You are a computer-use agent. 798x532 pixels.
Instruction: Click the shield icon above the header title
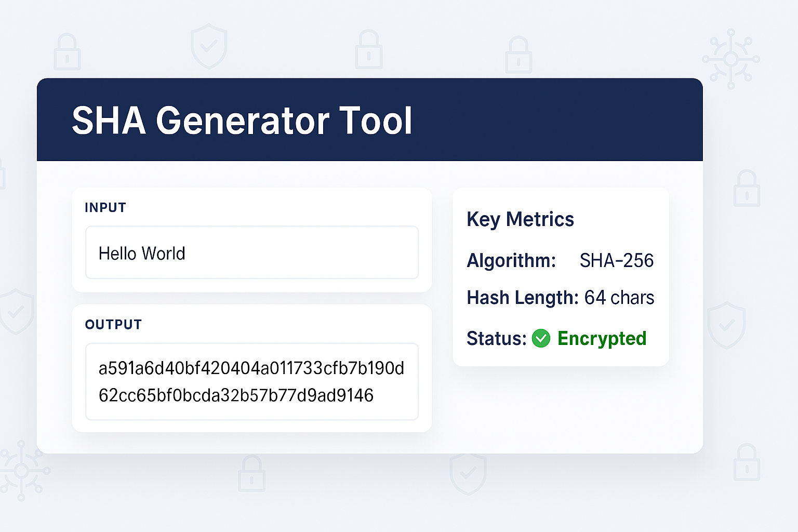209,46
